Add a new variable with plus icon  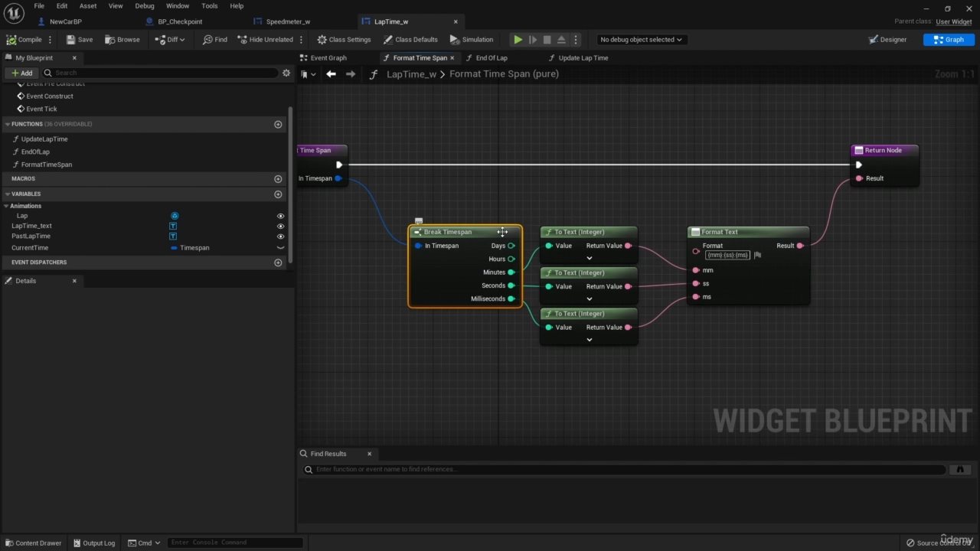[x=278, y=194]
